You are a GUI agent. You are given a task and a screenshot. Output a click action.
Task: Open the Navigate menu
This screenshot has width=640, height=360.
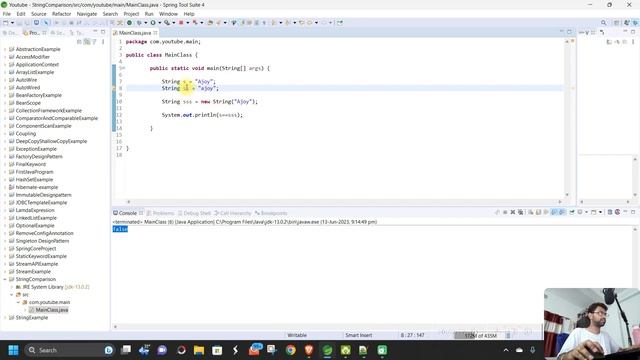pyautogui.click(x=87, y=14)
